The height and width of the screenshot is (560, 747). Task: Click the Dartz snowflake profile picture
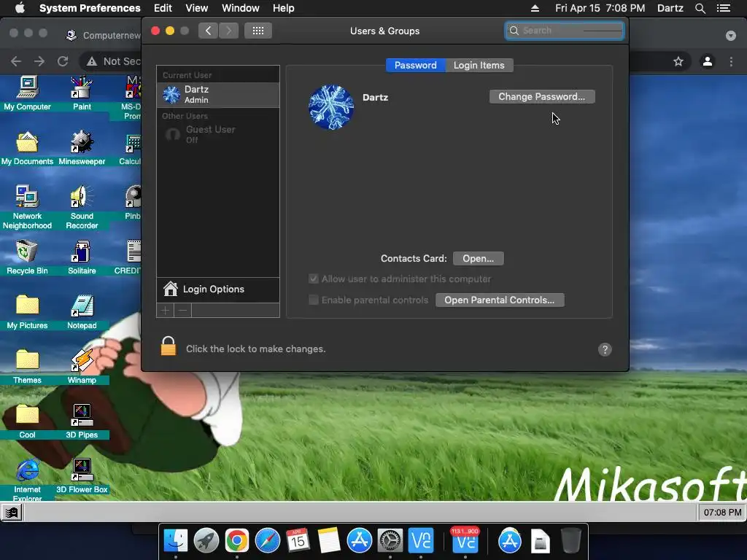[331, 107]
